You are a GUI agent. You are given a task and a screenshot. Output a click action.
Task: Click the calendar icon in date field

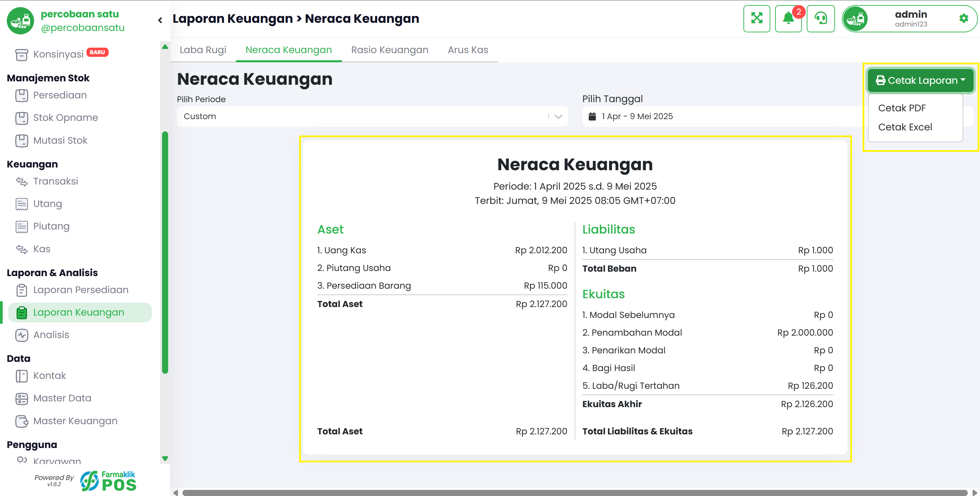(592, 116)
